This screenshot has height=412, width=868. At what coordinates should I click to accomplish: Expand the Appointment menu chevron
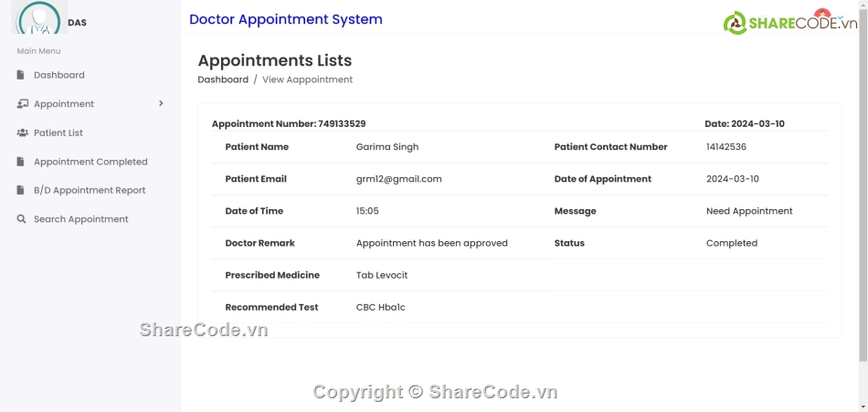161,103
